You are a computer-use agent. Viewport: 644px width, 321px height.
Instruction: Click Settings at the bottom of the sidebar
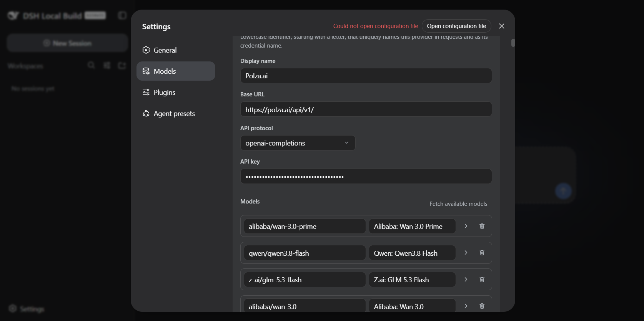pos(27,309)
